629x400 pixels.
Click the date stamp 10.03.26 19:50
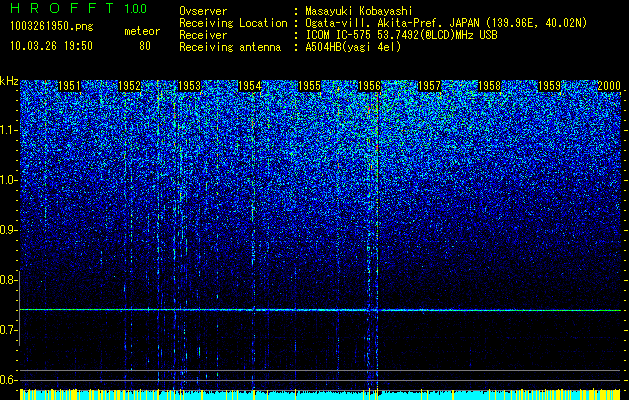click(51, 46)
